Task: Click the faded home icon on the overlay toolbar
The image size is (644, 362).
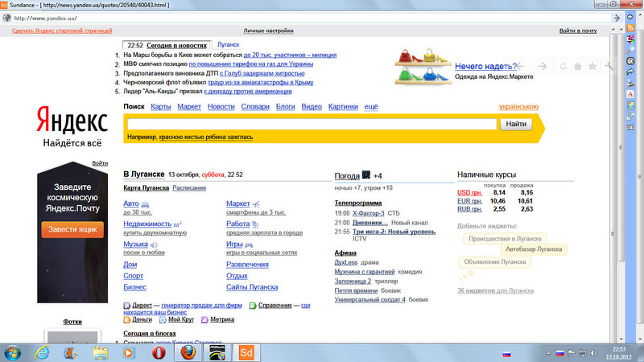Action: tap(577, 66)
